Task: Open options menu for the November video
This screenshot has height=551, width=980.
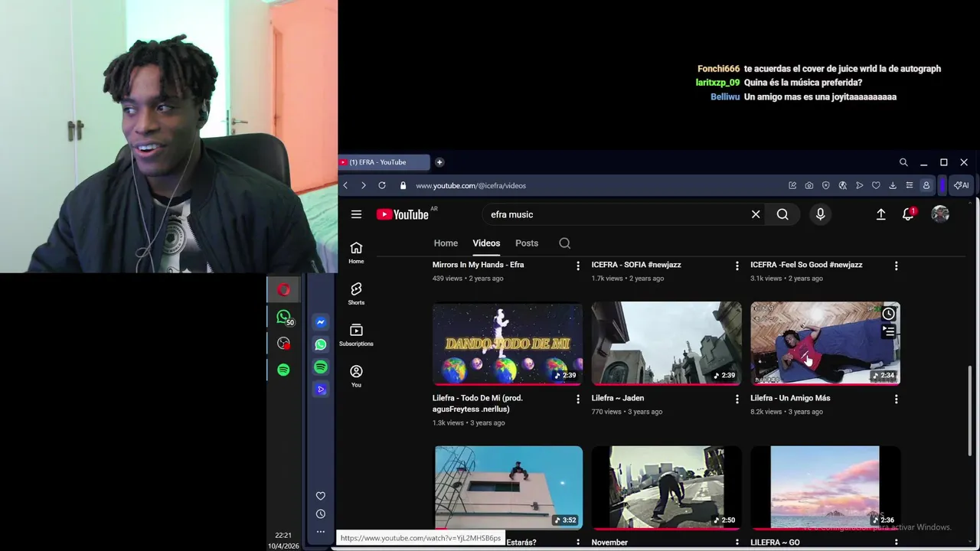Action: 737,543
